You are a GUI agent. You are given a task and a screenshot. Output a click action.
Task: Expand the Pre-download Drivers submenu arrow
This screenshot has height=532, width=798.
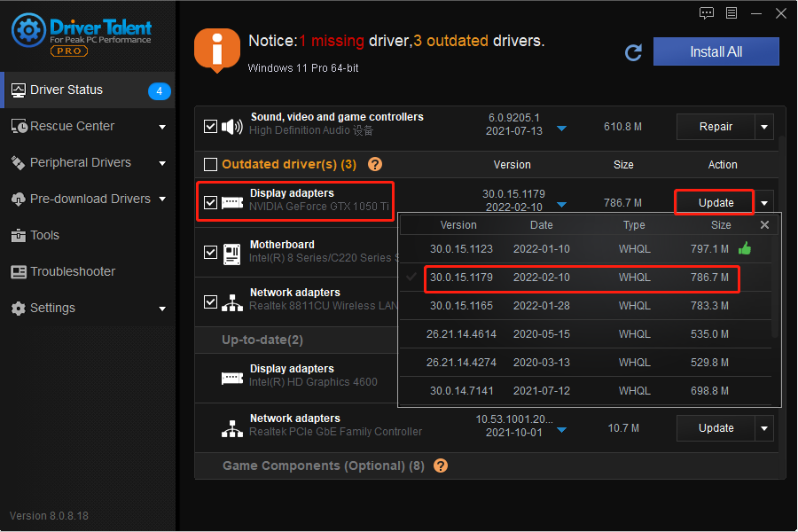(x=162, y=199)
